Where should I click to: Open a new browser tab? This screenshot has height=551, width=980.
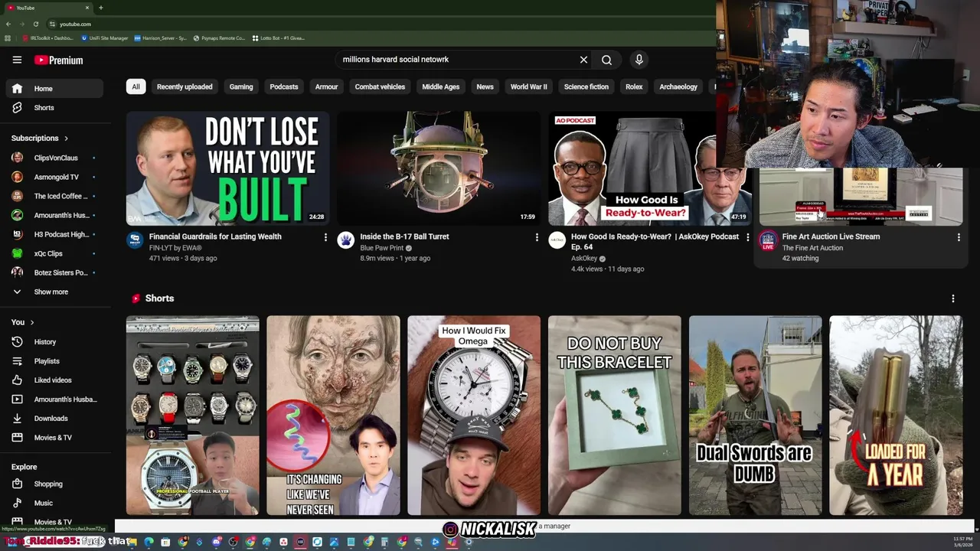pos(100,8)
